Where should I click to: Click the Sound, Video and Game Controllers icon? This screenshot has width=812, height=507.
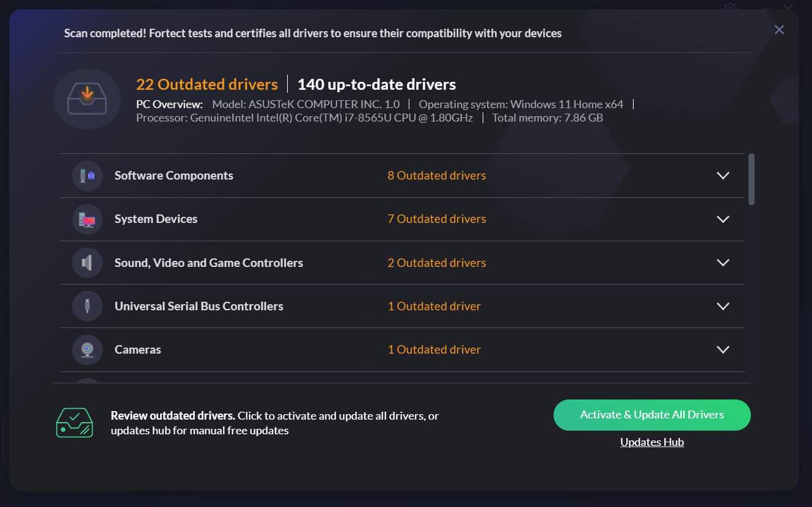(87, 263)
